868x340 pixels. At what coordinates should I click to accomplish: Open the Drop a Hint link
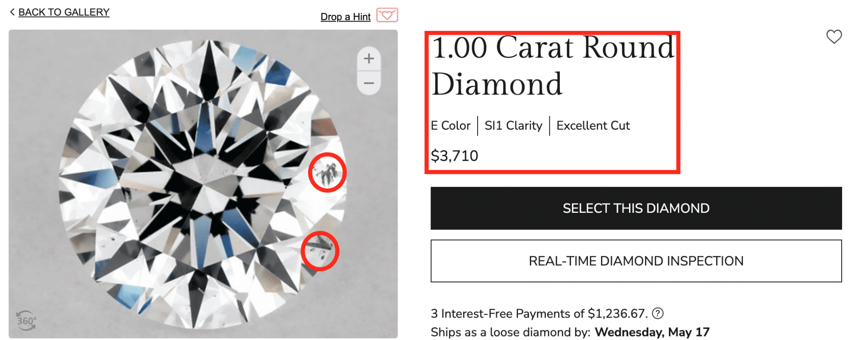click(x=345, y=17)
